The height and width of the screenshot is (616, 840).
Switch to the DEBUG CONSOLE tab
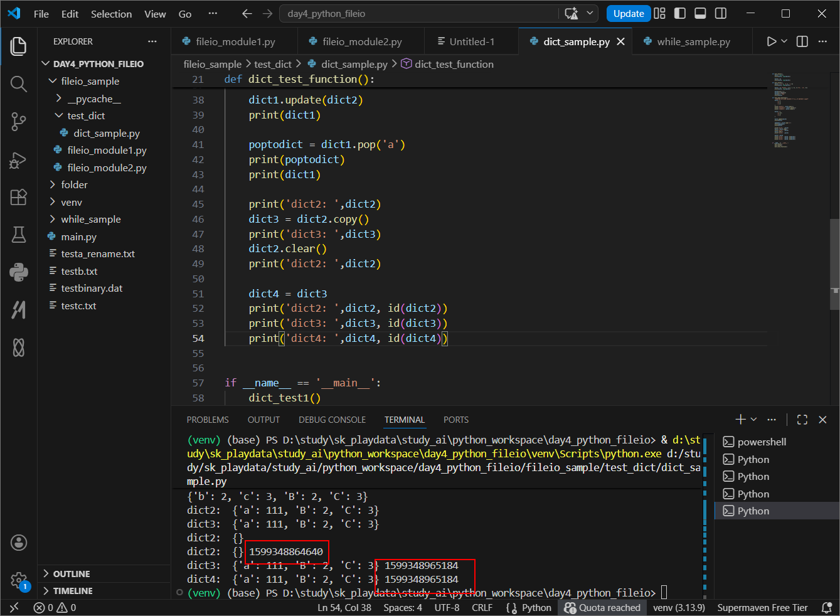tap(332, 420)
